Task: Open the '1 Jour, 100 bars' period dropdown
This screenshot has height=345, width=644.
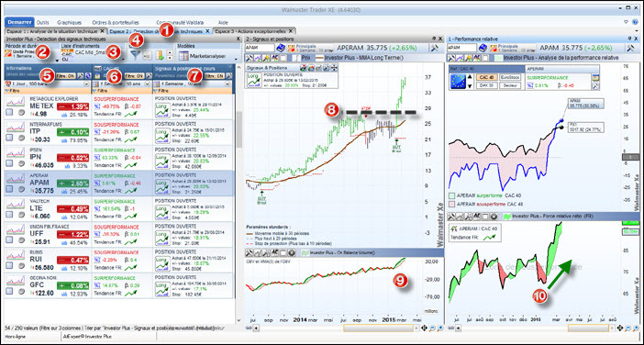Action: [86, 83]
